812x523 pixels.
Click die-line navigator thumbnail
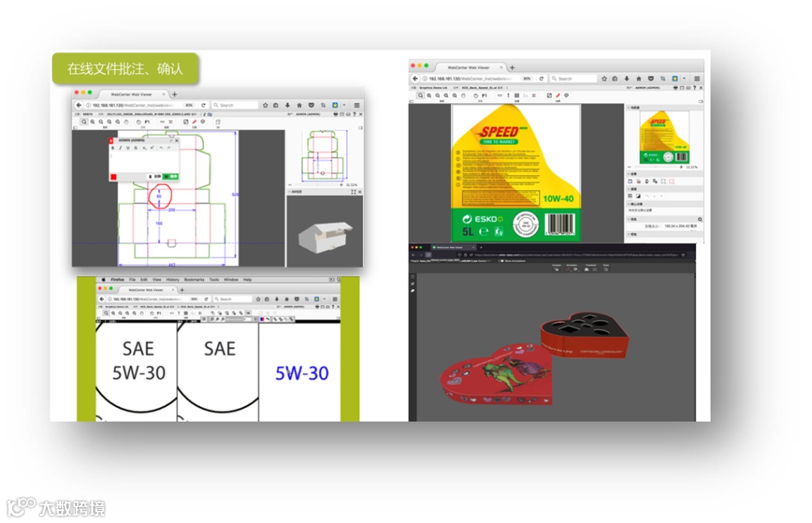click(x=324, y=154)
